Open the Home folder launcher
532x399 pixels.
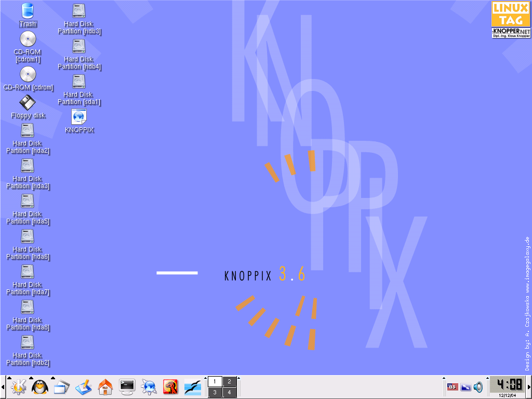point(105,387)
